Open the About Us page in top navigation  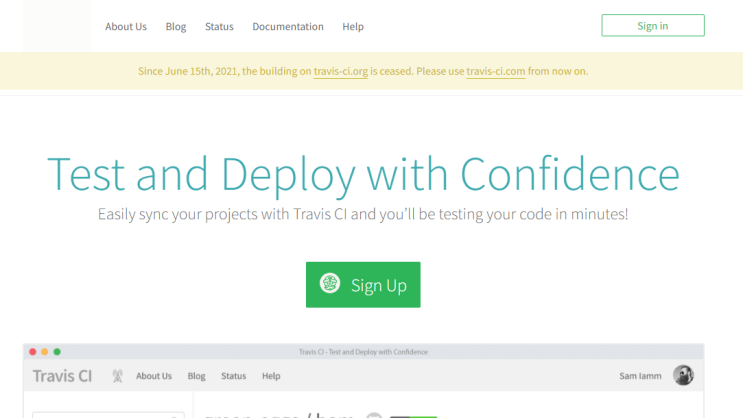click(x=126, y=27)
